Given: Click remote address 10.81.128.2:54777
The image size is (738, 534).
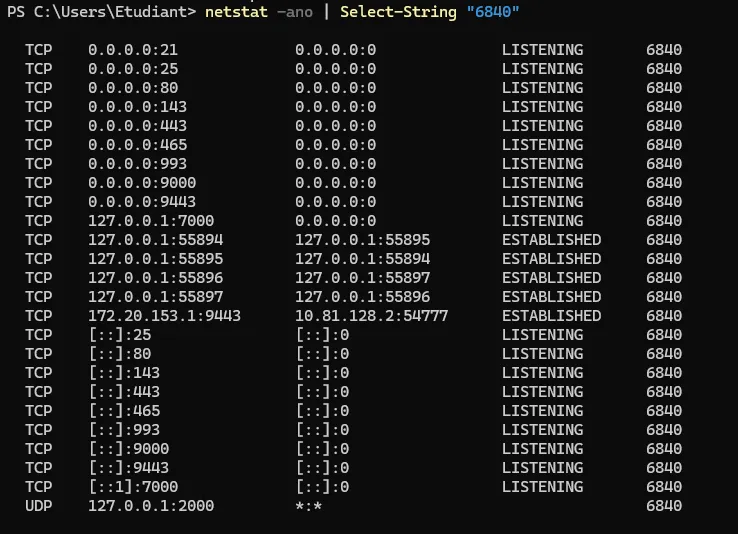Looking at the screenshot, I should pyautogui.click(x=371, y=316).
